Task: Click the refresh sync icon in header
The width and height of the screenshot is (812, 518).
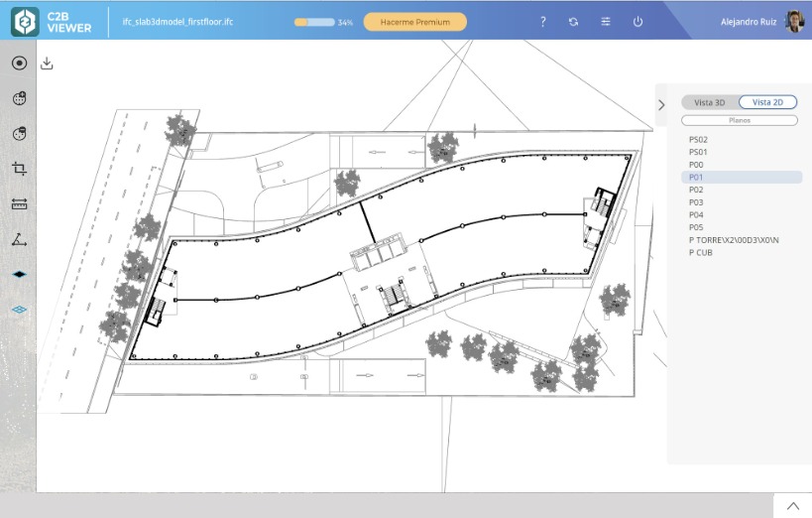Action: [573, 22]
